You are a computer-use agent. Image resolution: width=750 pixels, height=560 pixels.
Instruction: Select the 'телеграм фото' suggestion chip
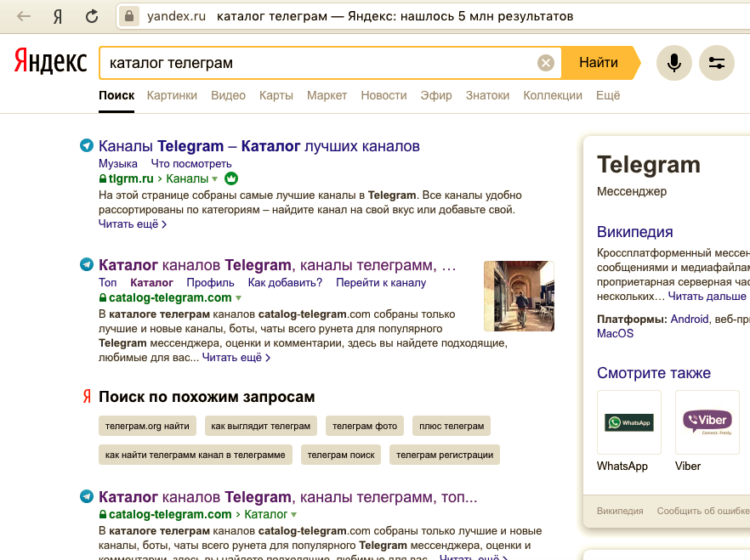[365, 426]
